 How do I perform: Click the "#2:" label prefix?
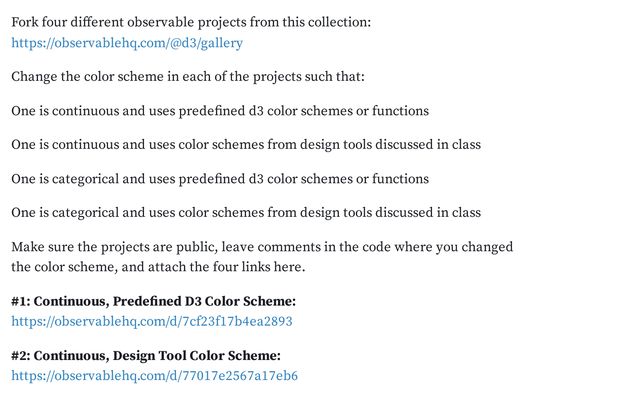21,355
